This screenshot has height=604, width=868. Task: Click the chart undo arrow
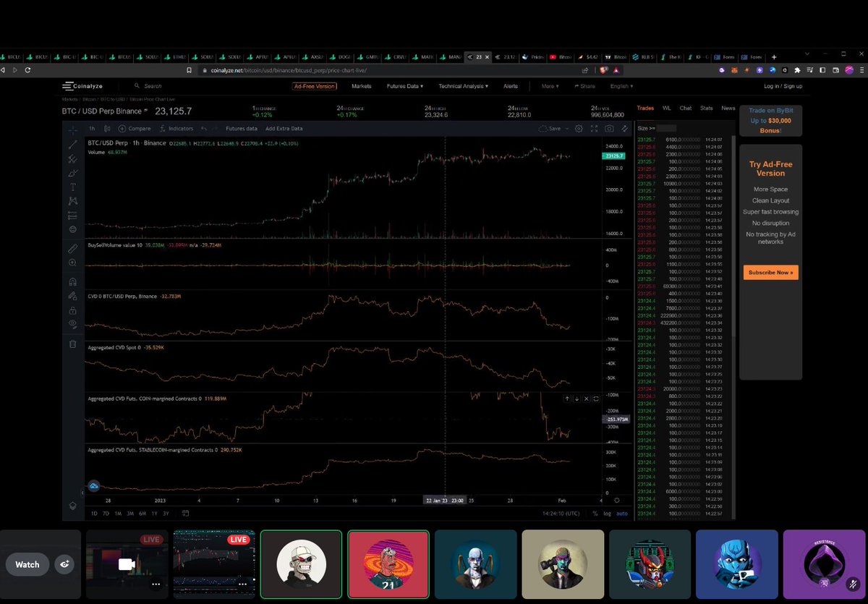click(205, 128)
